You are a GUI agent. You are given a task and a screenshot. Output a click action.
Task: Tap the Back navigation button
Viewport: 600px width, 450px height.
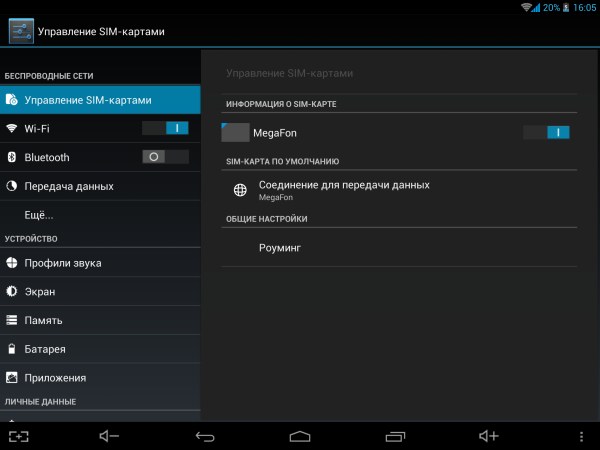point(205,436)
